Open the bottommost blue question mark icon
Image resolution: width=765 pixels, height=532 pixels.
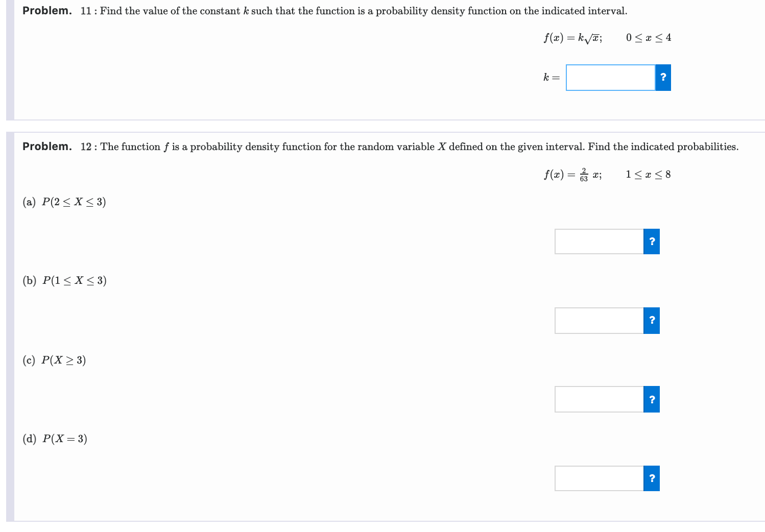click(651, 478)
